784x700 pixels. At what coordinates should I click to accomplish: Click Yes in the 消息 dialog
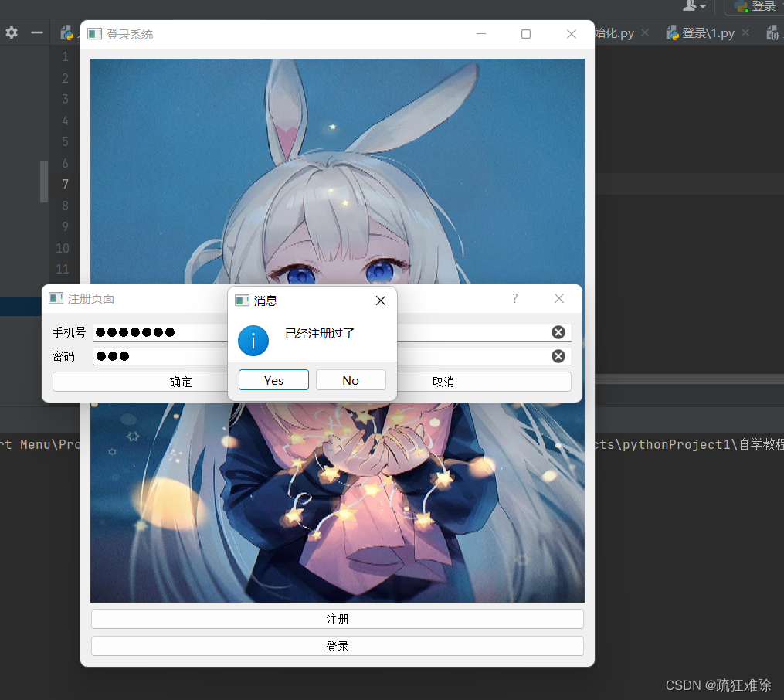[x=273, y=380]
